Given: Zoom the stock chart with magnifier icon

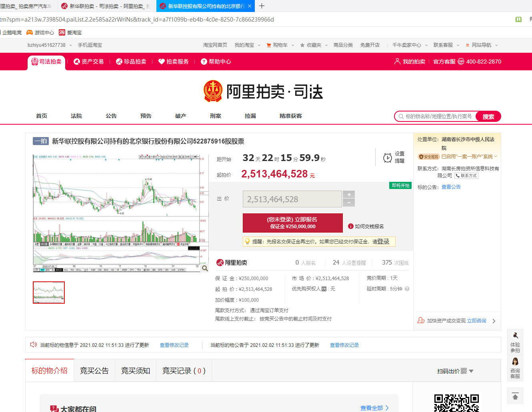Looking at the screenshot, I should pyautogui.click(x=205, y=269).
